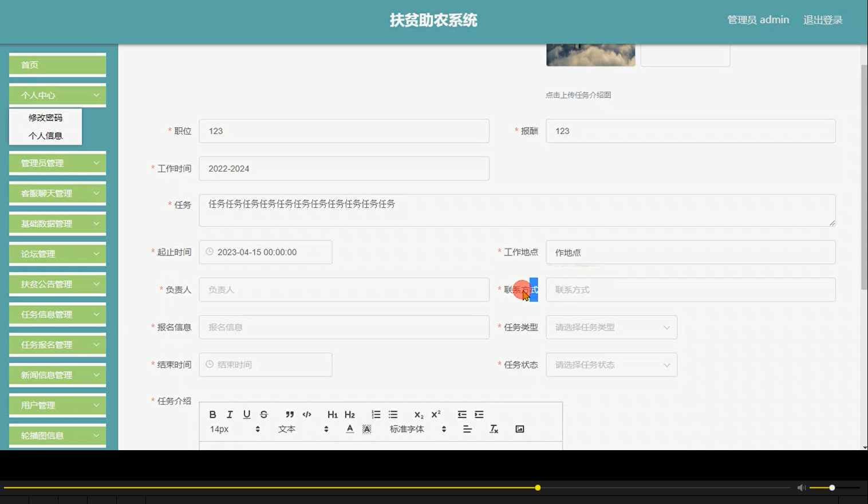The height and width of the screenshot is (504, 868).
Task: Select 个人信息 from the 个人中心 submenu
Action: 46,136
